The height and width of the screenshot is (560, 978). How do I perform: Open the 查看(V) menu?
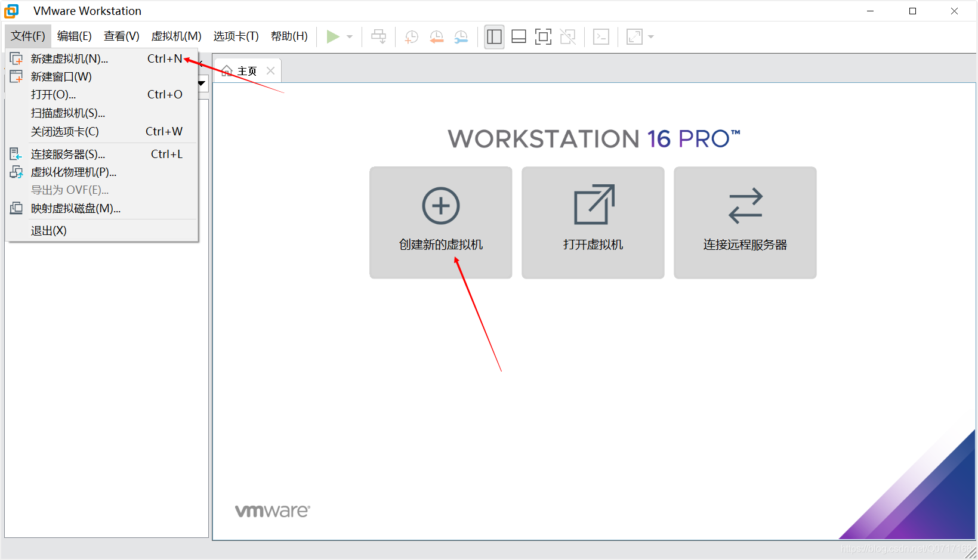click(122, 36)
